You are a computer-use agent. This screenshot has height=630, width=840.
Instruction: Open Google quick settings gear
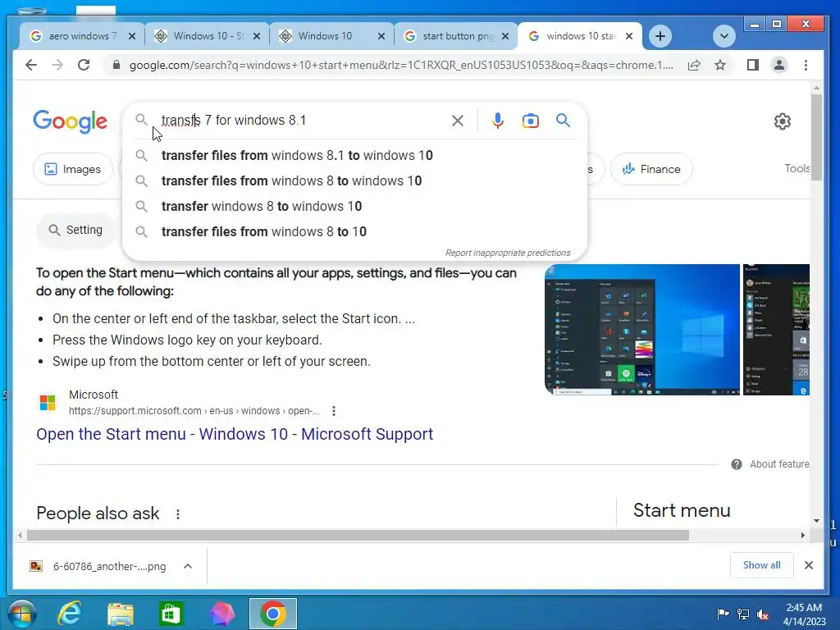(782, 121)
